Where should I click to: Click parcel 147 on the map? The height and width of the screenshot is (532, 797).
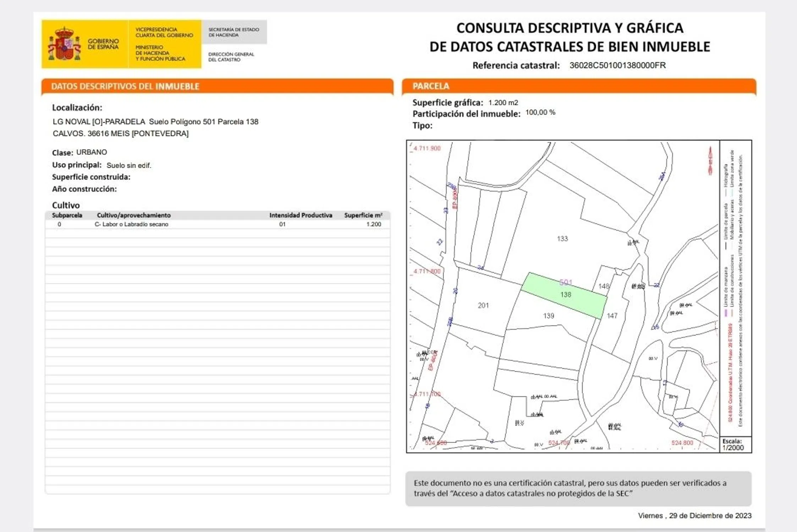tap(612, 316)
